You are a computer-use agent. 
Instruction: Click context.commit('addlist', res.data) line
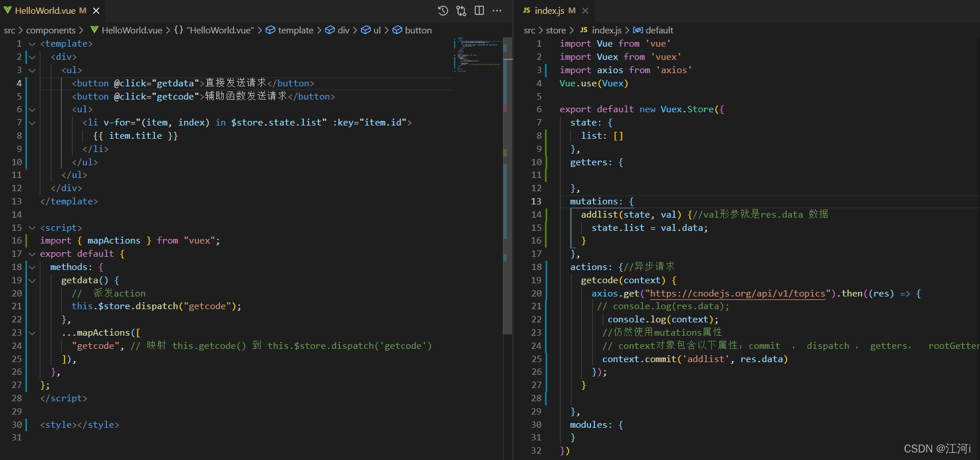coord(695,359)
